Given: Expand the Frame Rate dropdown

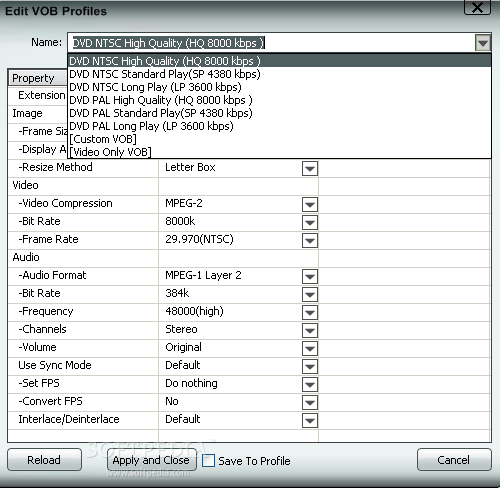Looking at the screenshot, I should (310, 240).
